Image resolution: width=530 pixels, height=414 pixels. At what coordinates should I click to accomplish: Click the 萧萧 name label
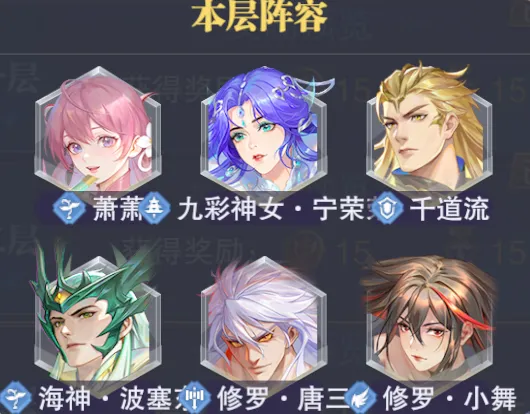(118, 209)
